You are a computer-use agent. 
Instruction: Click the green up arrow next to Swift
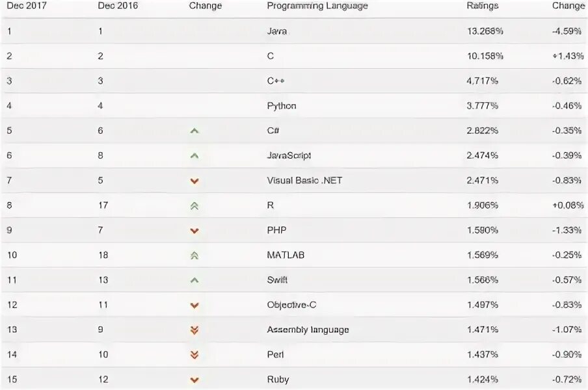[194, 280]
